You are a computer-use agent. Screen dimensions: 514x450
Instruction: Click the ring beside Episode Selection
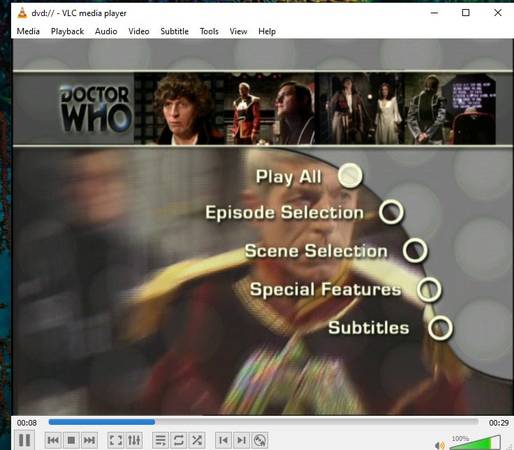pyautogui.click(x=391, y=212)
